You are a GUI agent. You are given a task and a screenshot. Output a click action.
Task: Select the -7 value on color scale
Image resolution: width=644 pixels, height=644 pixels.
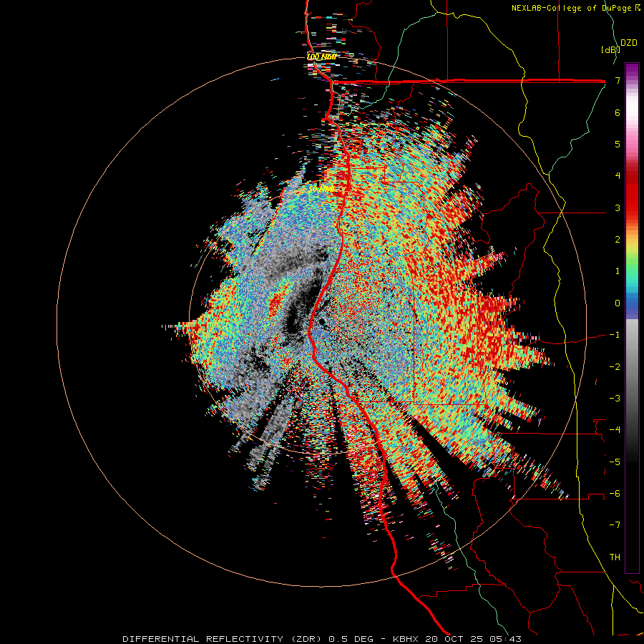[x=615, y=525]
